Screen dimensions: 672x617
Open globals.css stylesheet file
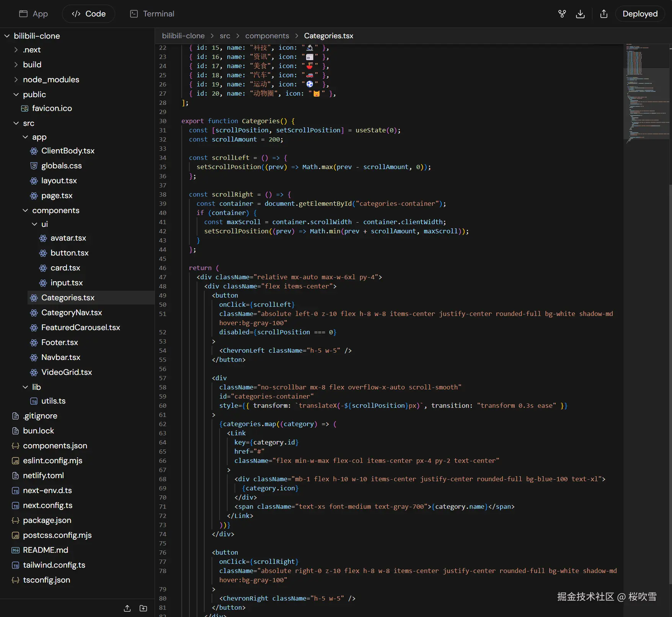coord(61,166)
